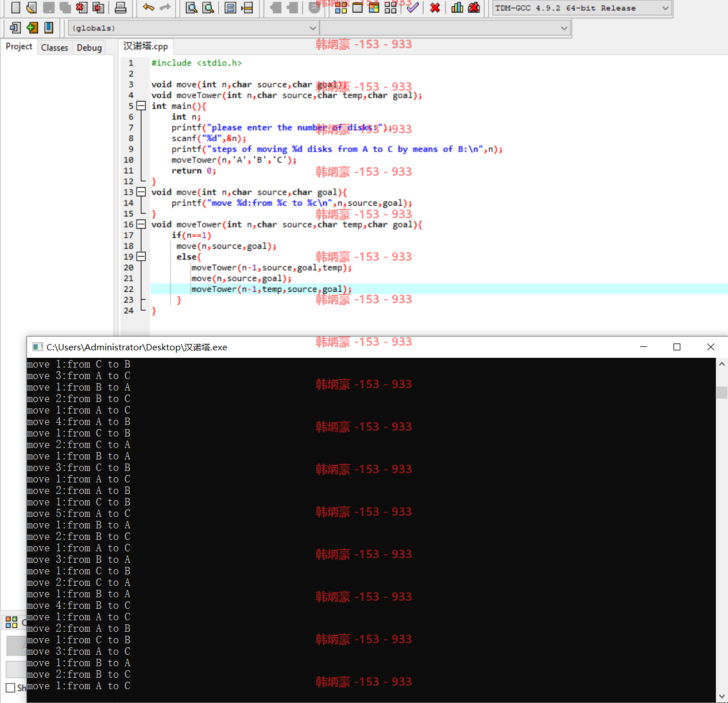Click the Go to Bookmark book icon
728x703 pixels.
point(49,28)
